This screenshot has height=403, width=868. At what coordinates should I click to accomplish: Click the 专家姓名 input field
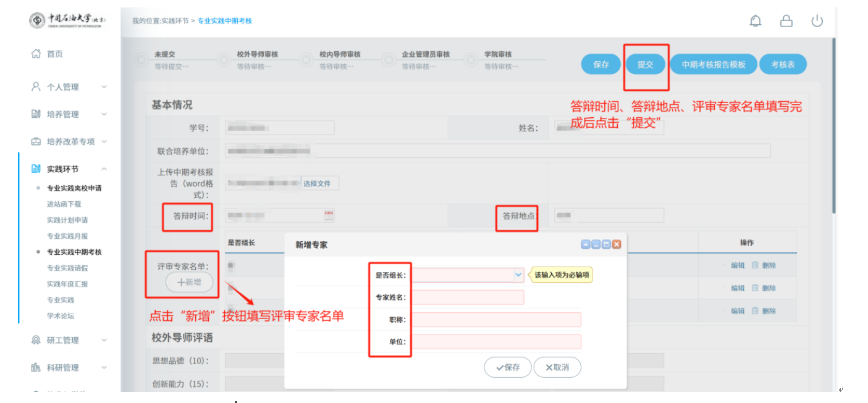click(x=468, y=297)
